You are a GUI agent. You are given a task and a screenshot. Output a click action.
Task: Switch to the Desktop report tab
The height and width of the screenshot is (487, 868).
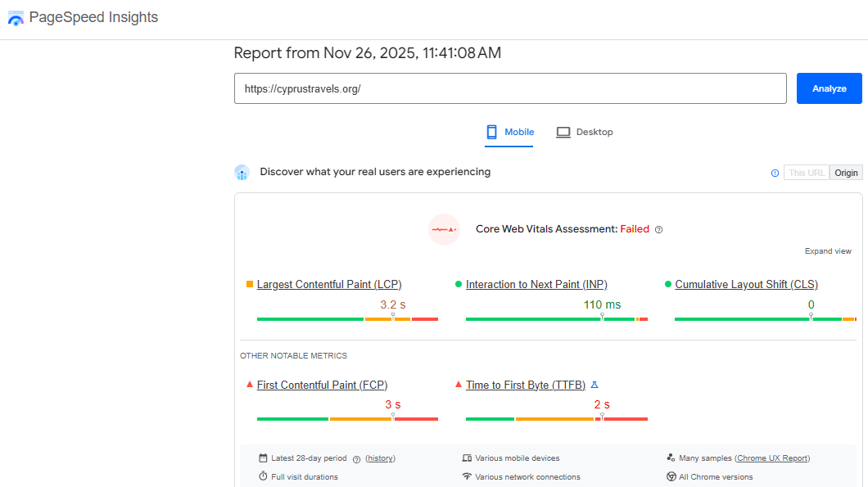tap(585, 132)
